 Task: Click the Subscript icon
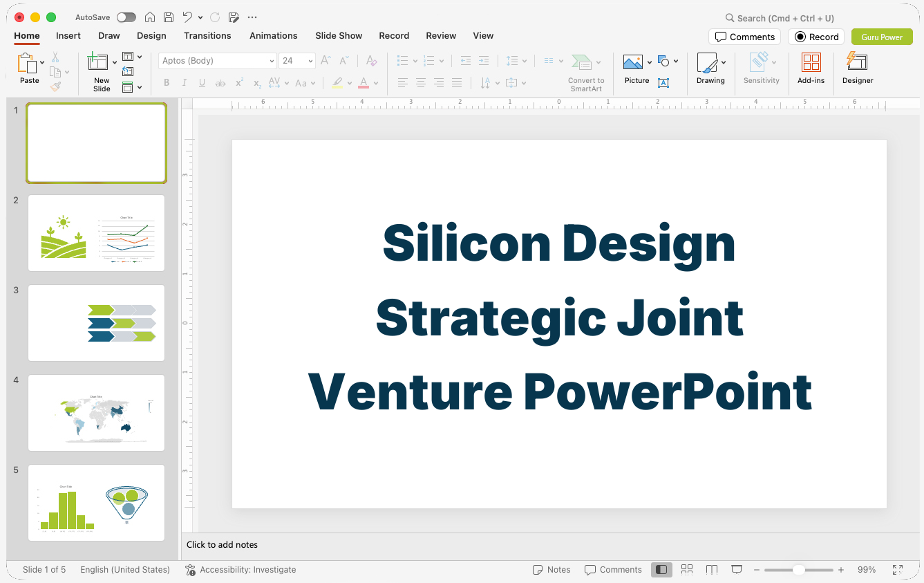[257, 83]
